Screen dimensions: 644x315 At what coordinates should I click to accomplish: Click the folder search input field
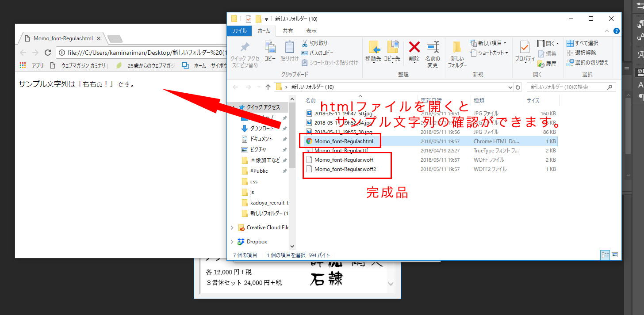pyautogui.click(x=567, y=87)
